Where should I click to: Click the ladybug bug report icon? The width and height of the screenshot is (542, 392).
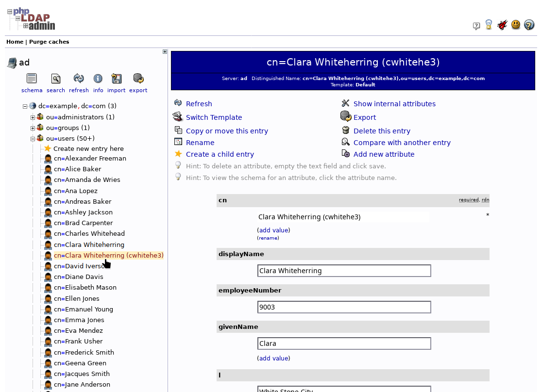pyautogui.click(x=502, y=24)
